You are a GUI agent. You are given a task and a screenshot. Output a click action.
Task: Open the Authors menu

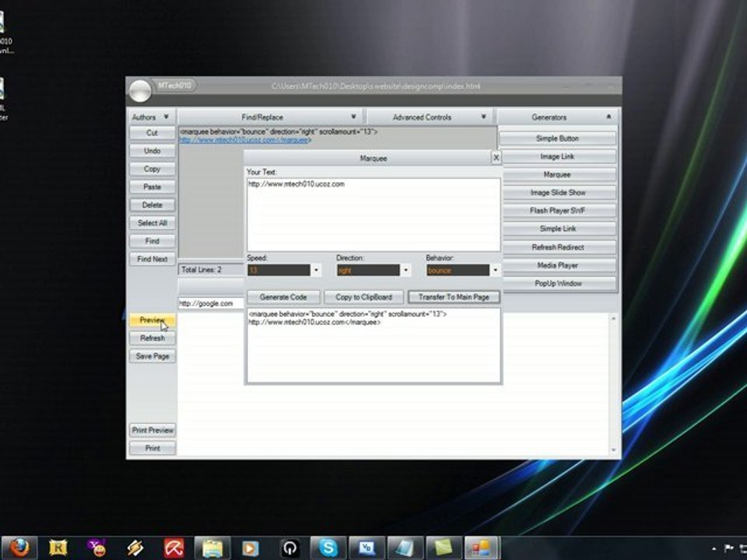[150, 117]
